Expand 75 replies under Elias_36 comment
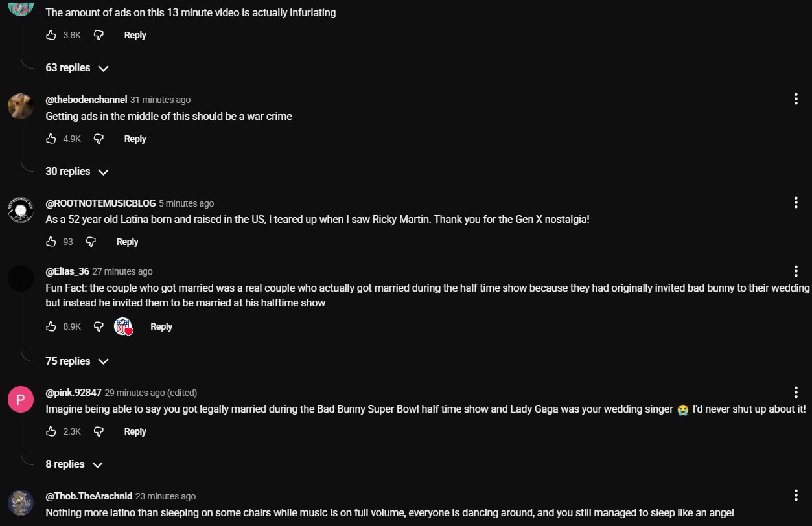812x526 pixels. click(76, 361)
